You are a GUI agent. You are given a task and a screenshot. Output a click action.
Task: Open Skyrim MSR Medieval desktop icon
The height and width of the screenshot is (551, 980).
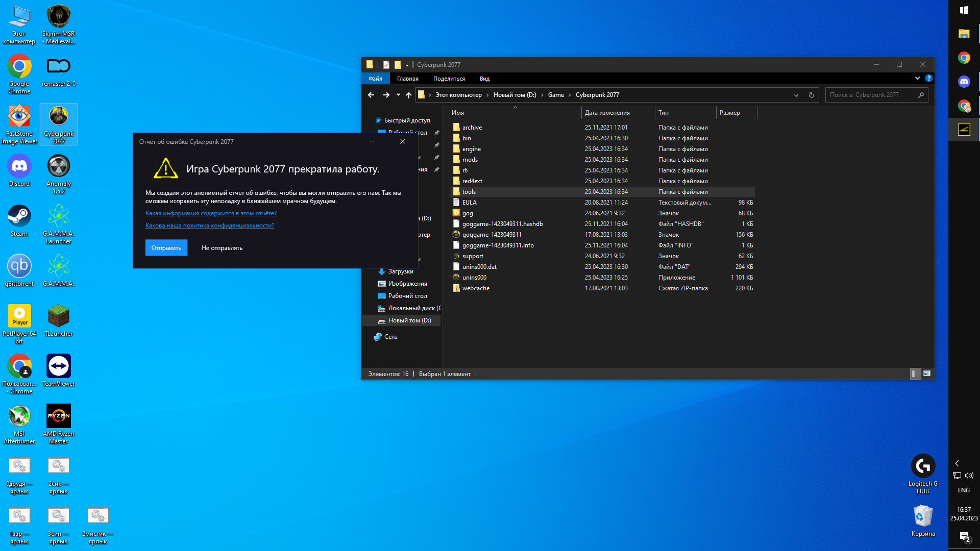[x=59, y=24]
